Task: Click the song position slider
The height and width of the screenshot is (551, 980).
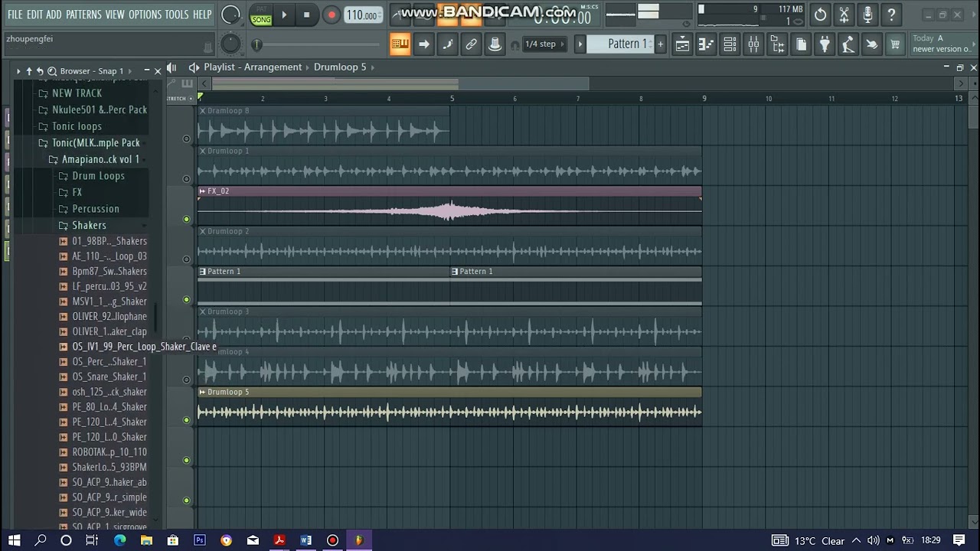Action: click(x=318, y=45)
